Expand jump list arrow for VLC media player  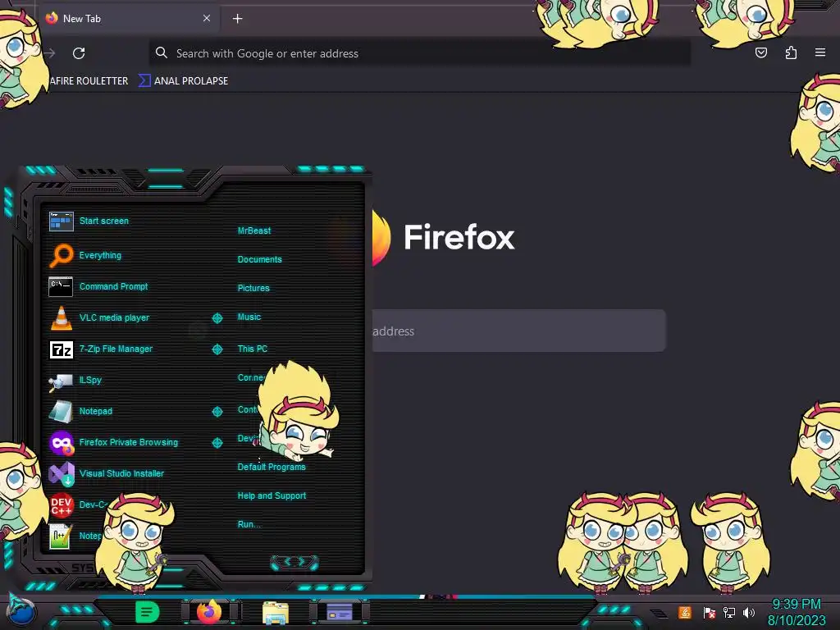217,318
